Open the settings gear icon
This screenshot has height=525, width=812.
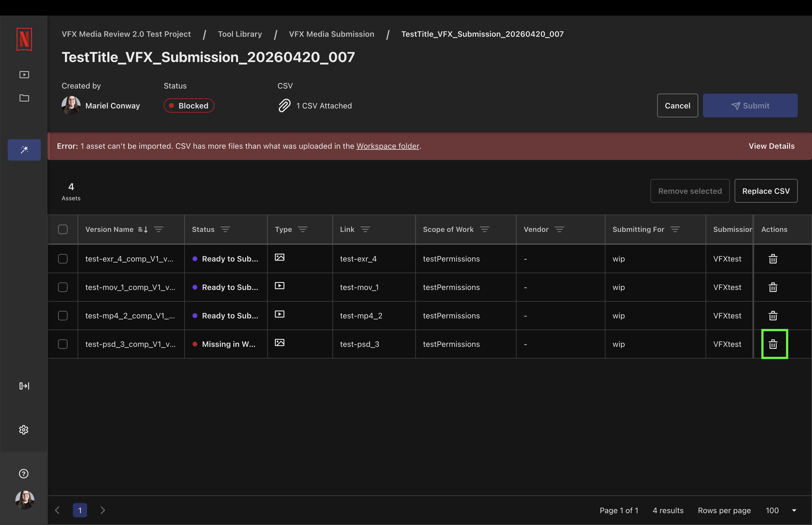pos(24,430)
